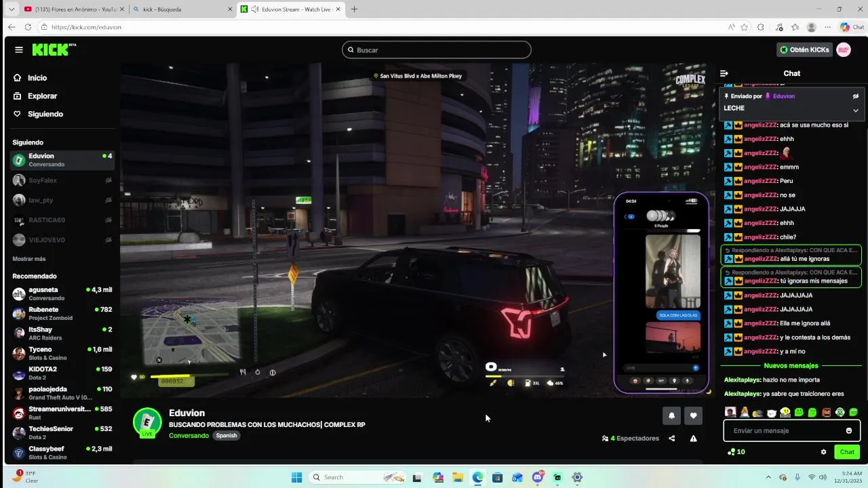This screenshot has height=488, width=868.
Task: View the 10 channel points balance
Action: [736, 452]
